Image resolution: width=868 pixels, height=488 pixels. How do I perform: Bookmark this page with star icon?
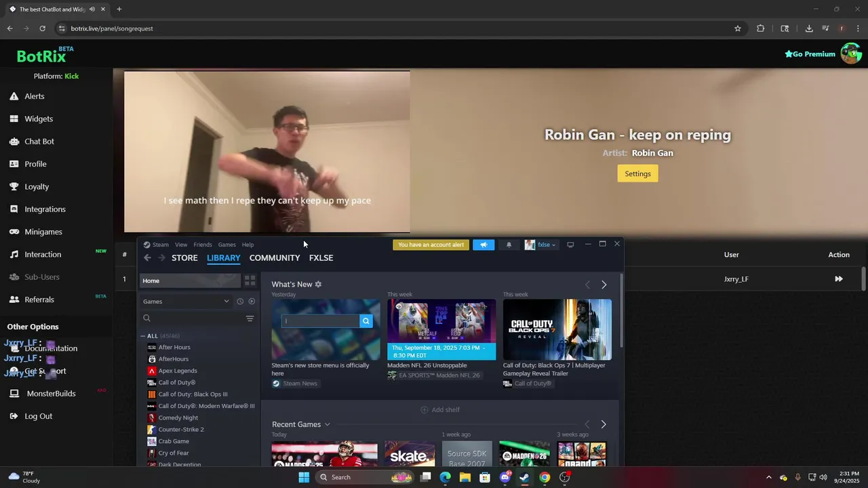[x=738, y=28]
